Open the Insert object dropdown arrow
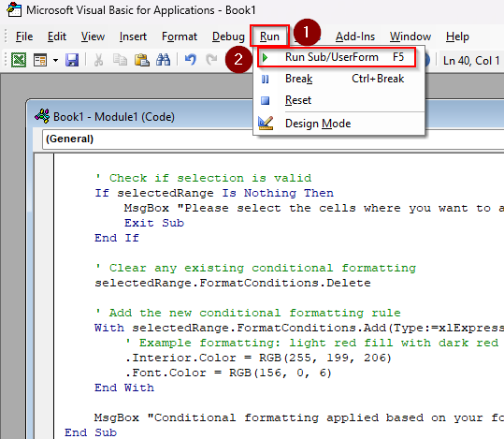This screenshot has width=504, height=439. [55, 60]
